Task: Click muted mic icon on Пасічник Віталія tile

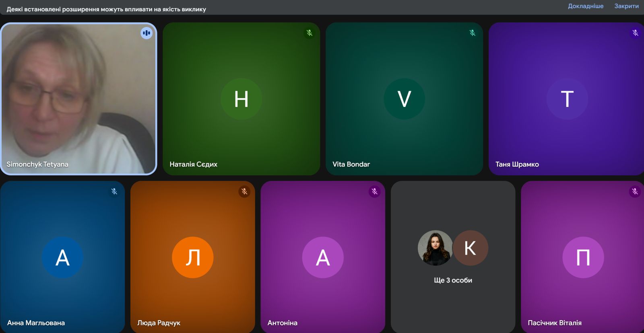Action: coord(635,191)
